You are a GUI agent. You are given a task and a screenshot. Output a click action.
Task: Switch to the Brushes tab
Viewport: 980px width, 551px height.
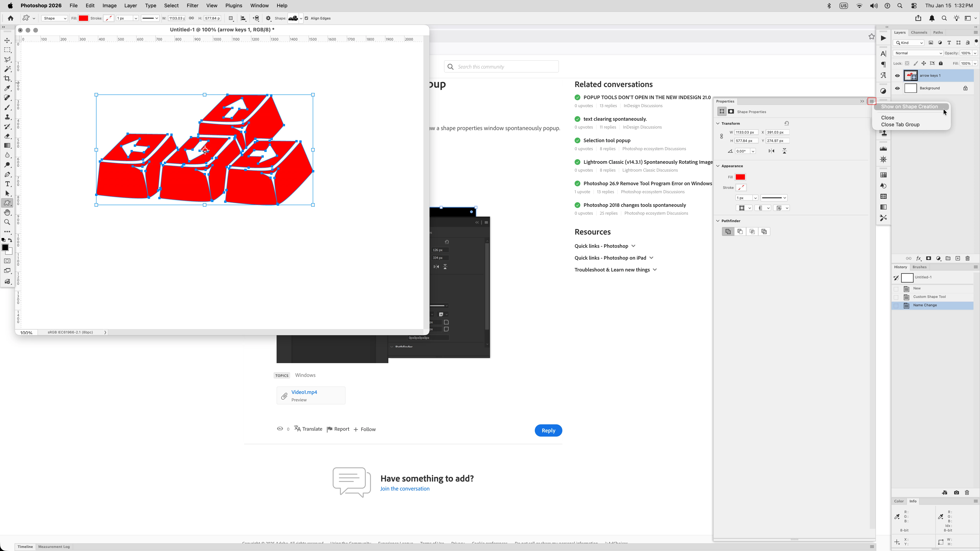pyautogui.click(x=920, y=267)
